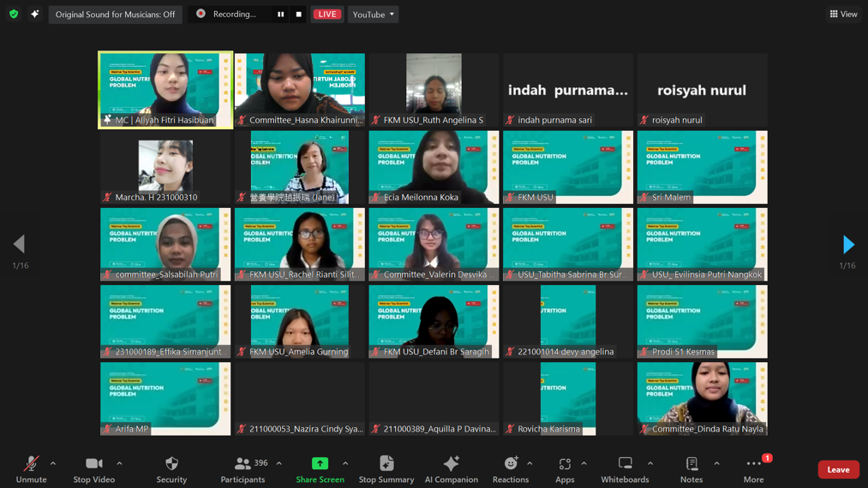This screenshot has width=868, height=488.
Task: Click the green Share Screen button
Action: [320, 469]
